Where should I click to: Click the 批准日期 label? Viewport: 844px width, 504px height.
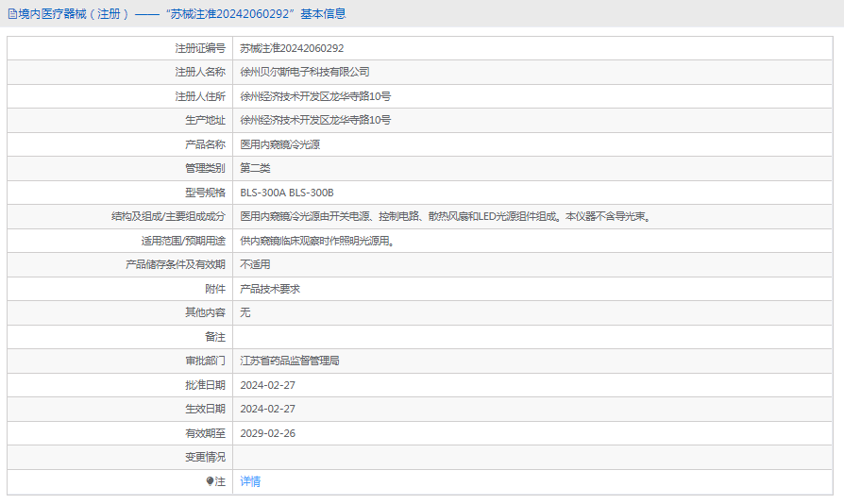(205, 385)
